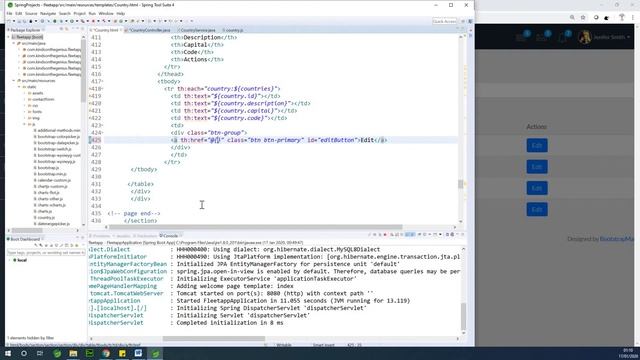
Task: Switch to CountryController.java tab
Action: 149,30
